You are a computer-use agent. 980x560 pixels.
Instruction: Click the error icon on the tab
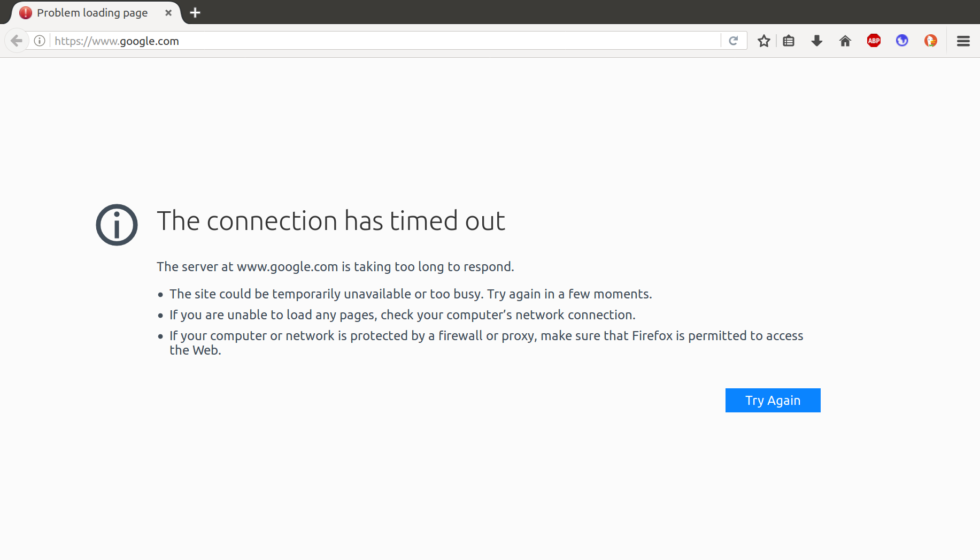point(25,12)
